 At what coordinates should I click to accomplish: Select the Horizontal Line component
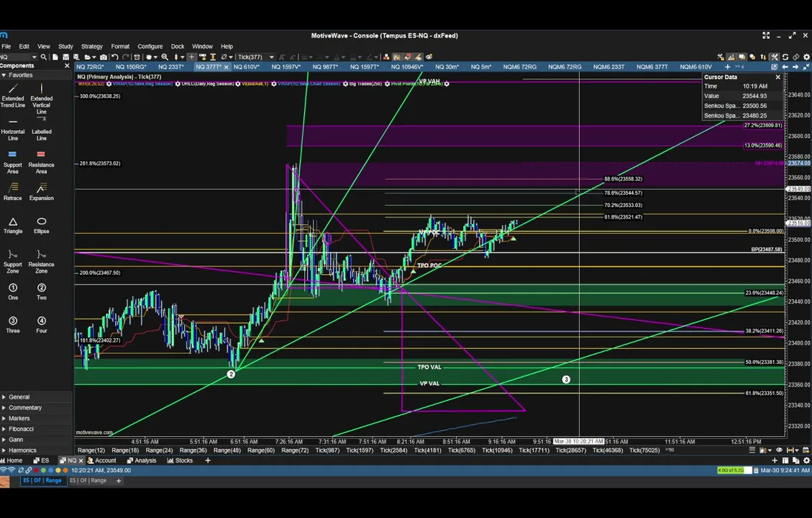pyautogui.click(x=13, y=129)
